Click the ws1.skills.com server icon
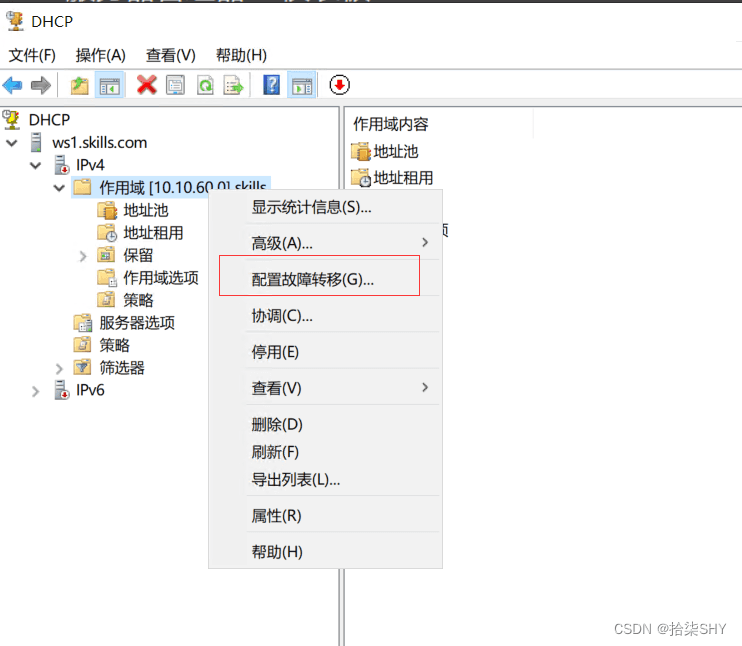 tap(36, 142)
